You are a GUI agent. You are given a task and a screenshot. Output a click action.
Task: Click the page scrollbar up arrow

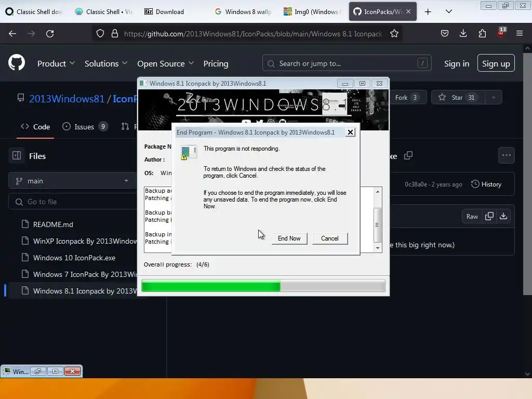pos(527,48)
